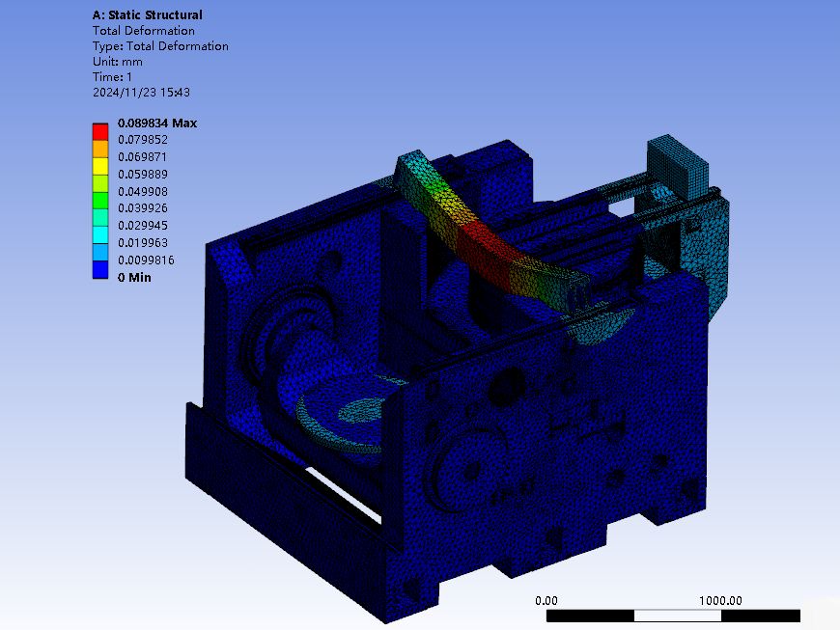Click the '1000.00' scale ruler label
The width and height of the screenshot is (840, 630).
pos(720,600)
